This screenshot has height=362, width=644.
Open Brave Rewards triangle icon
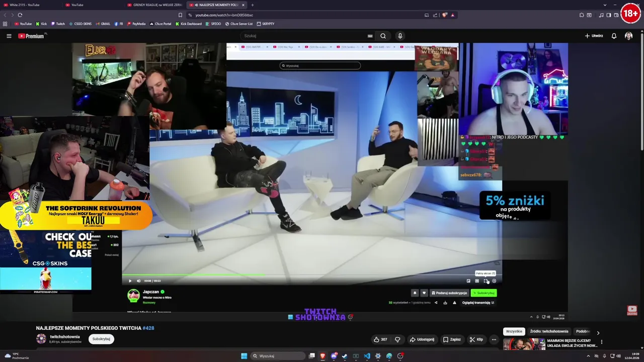pyautogui.click(x=452, y=15)
